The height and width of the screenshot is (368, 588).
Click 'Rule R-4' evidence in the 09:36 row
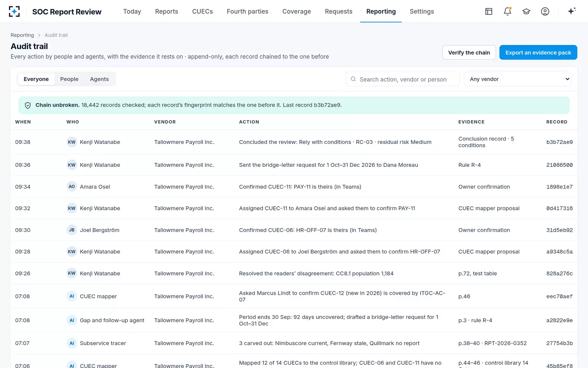click(470, 165)
